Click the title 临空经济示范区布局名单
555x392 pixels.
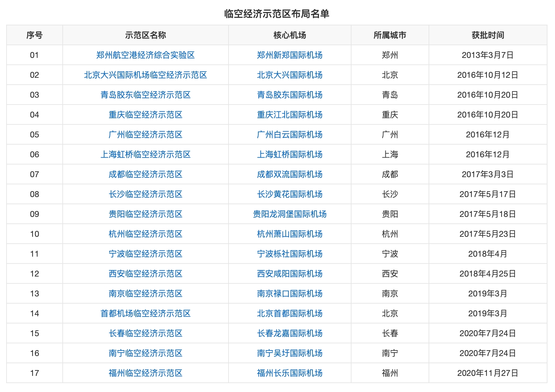point(277,14)
